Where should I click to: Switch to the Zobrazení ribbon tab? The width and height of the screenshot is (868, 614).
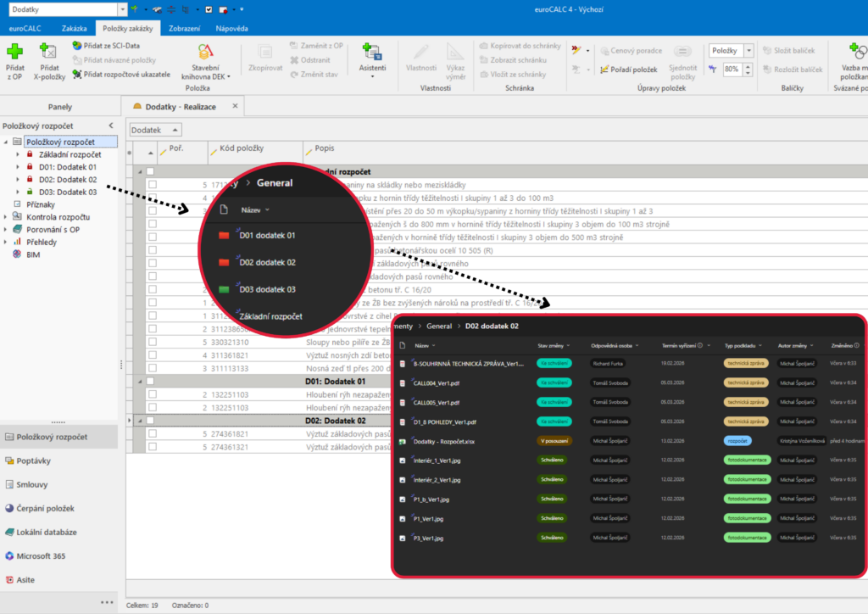pyautogui.click(x=184, y=28)
